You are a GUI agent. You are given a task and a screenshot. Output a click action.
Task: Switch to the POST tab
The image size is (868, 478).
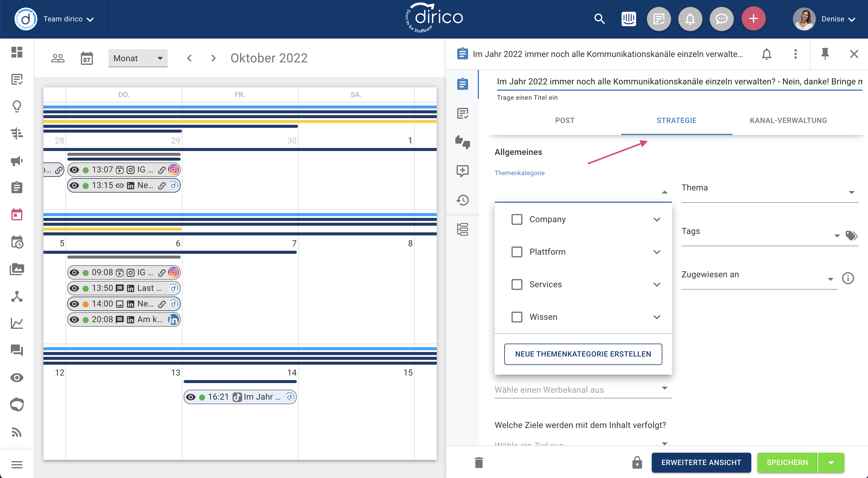[565, 121]
